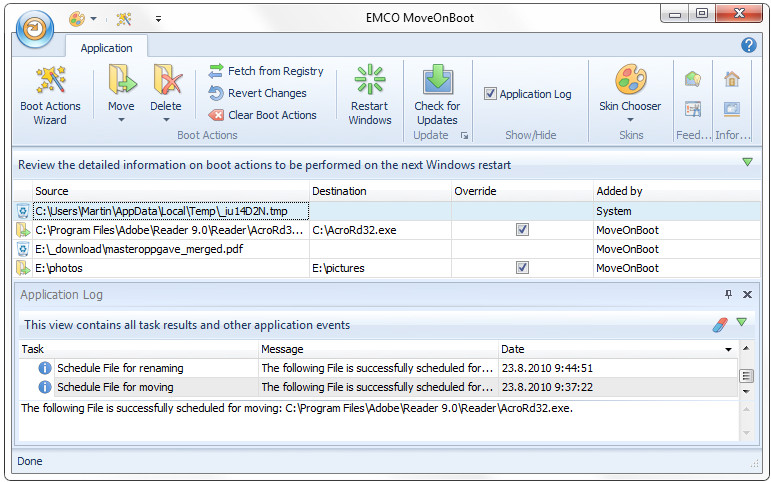The image size is (771, 482).
Task: Open the Date column sort dropdown arrow
Action: (x=728, y=350)
